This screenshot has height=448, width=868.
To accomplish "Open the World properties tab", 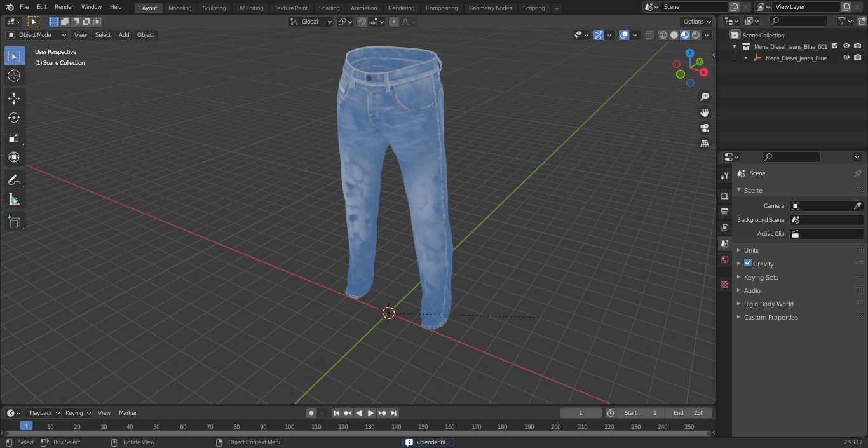I will coord(724,259).
